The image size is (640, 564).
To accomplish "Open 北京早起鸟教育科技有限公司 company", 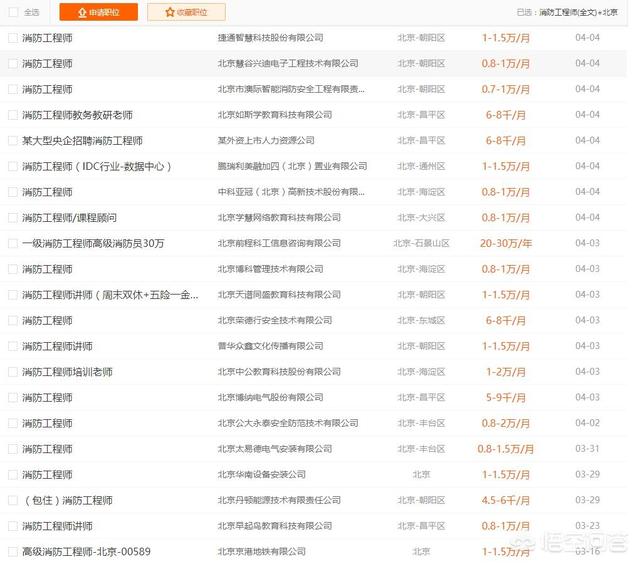I will tap(275, 526).
